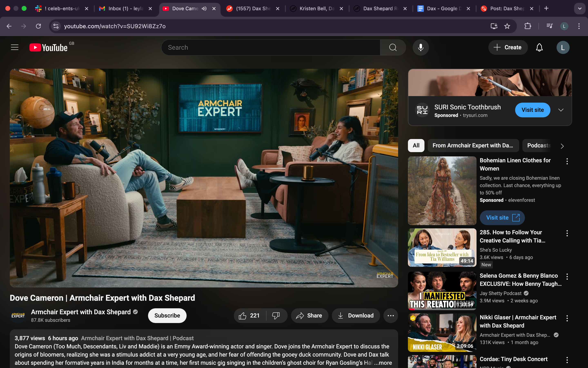This screenshot has height=368, width=588.
Task: Open the Armchair Expert channel avatar
Action: (x=18, y=316)
